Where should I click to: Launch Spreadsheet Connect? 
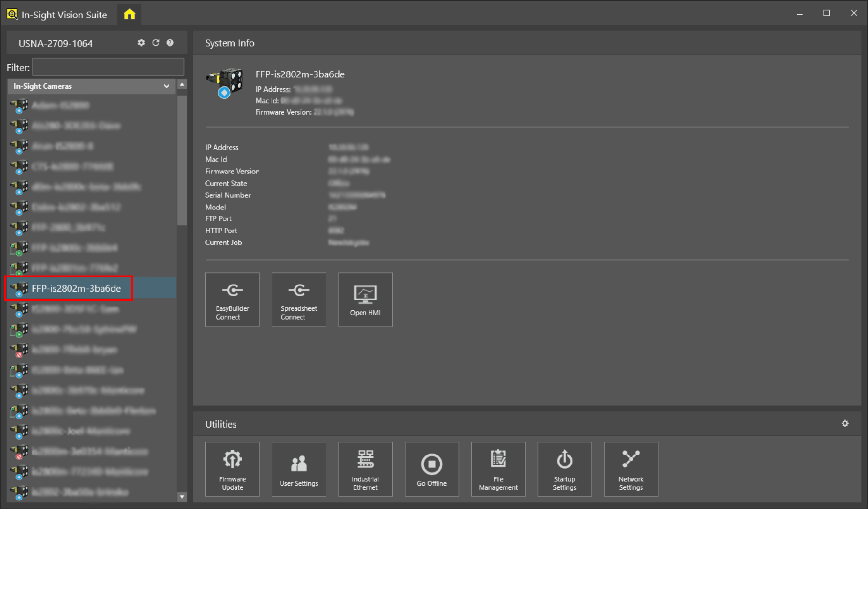pos(298,300)
